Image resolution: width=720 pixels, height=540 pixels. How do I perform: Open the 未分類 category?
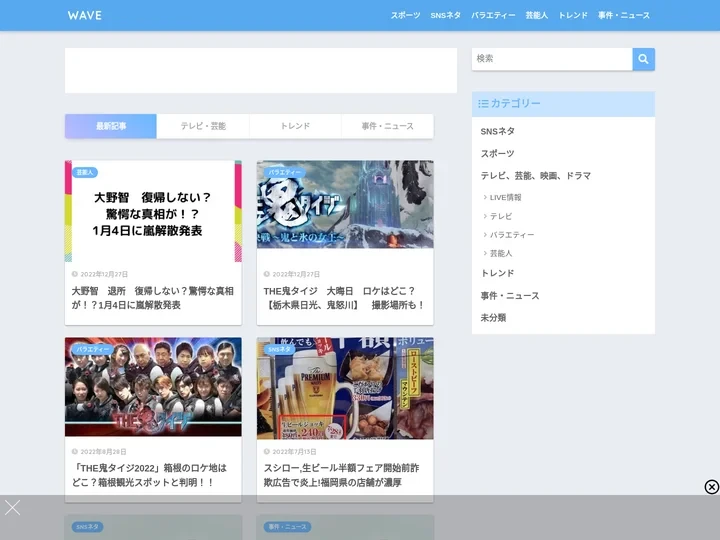[x=493, y=318]
